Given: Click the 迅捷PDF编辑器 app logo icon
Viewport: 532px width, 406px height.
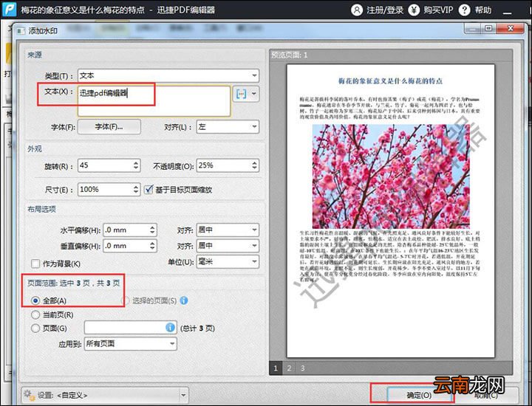Looking at the screenshot, I should click(x=9, y=9).
